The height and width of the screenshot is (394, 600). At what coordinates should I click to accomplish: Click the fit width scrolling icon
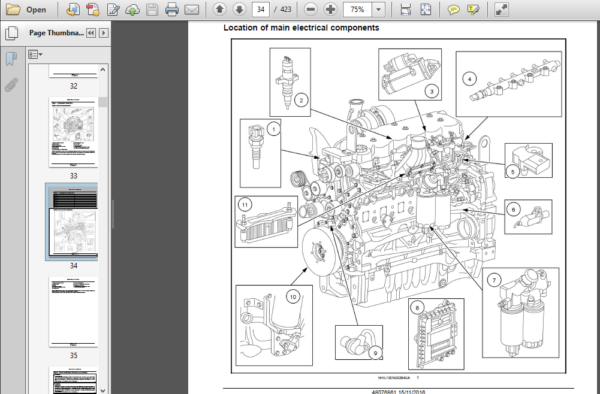(x=406, y=10)
